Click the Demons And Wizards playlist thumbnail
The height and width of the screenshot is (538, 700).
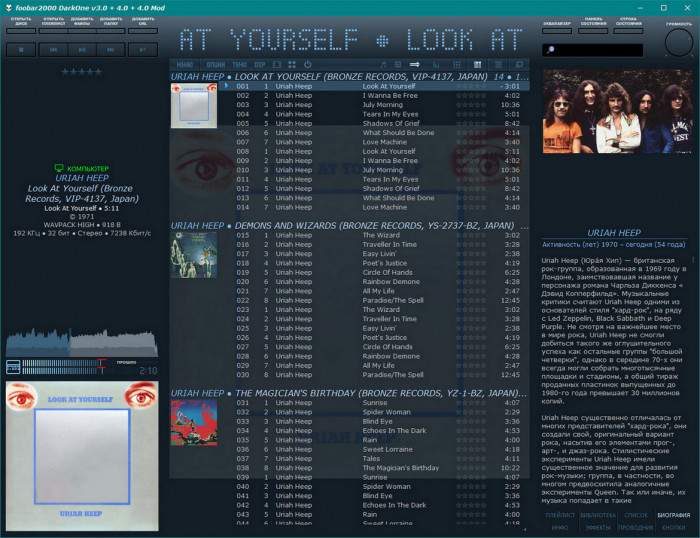point(194,255)
